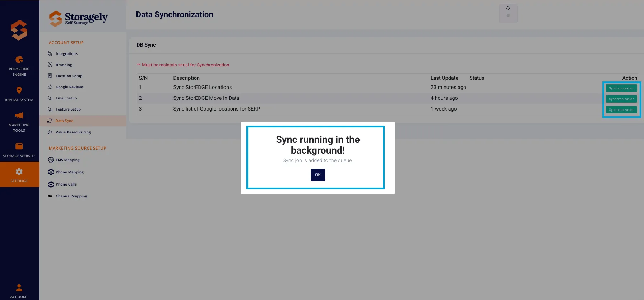This screenshot has width=644, height=300.
Task: Click the Storagely logo in dark sidebar
Action: click(x=19, y=30)
